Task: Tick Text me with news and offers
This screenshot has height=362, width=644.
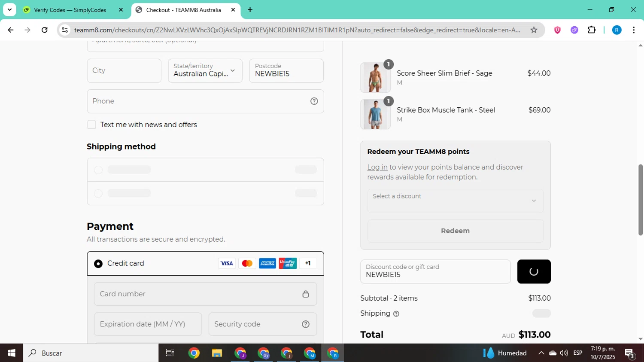Action: pyautogui.click(x=91, y=125)
